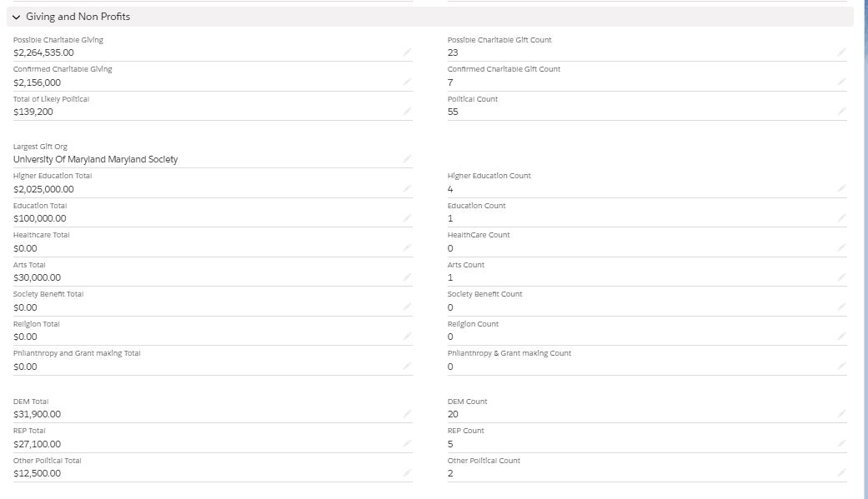Edit Healthcare Total pencil icon
Image resolution: width=868 pixels, height=499 pixels.
(407, 248)
